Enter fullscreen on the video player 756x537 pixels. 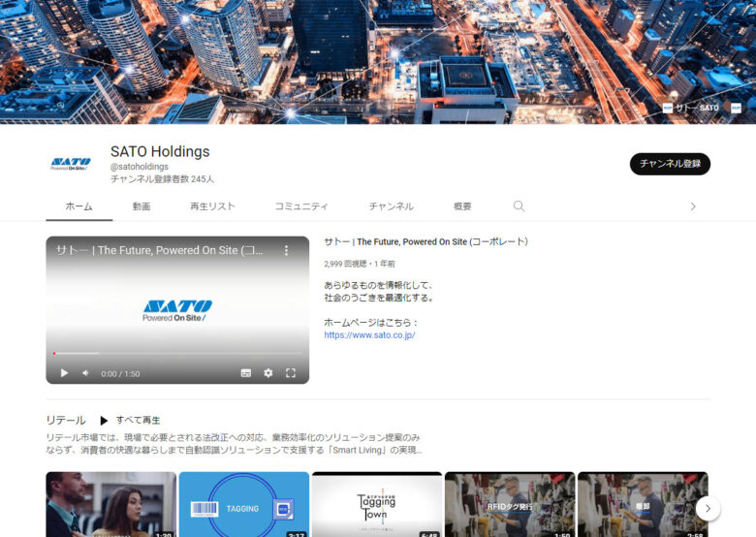[290, 373]
